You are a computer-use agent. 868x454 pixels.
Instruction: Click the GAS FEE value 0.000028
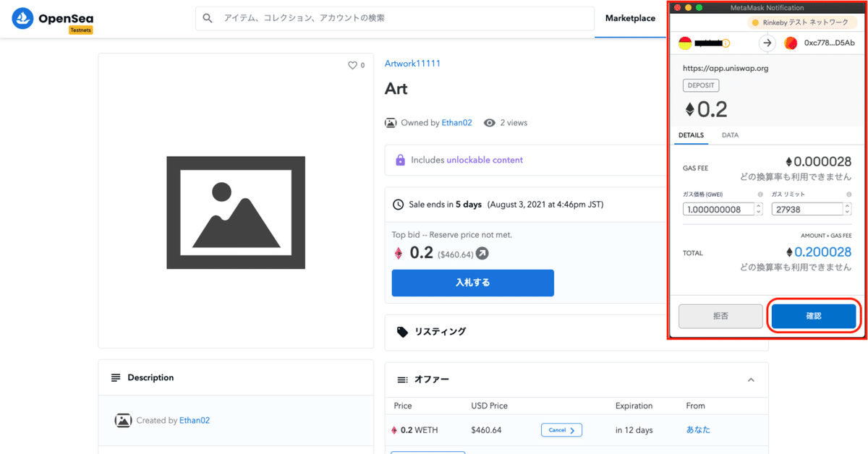pos(818,162)
